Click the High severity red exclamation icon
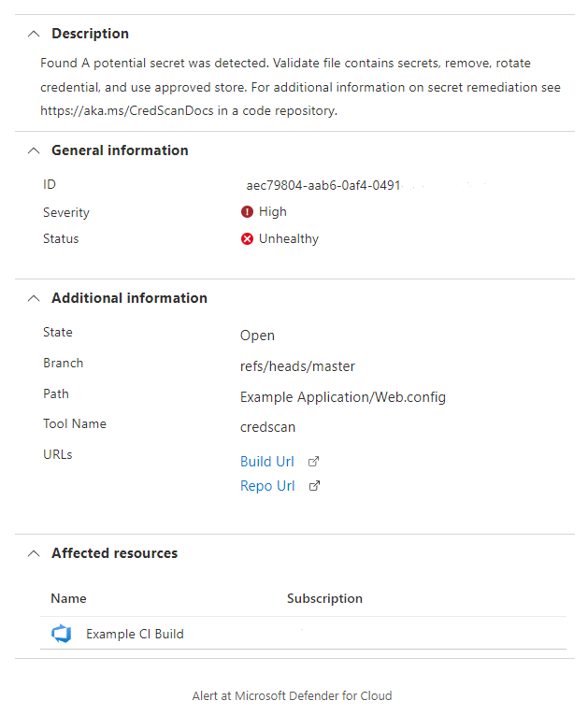This screenshot has width=588, height=715. [247, 211]
